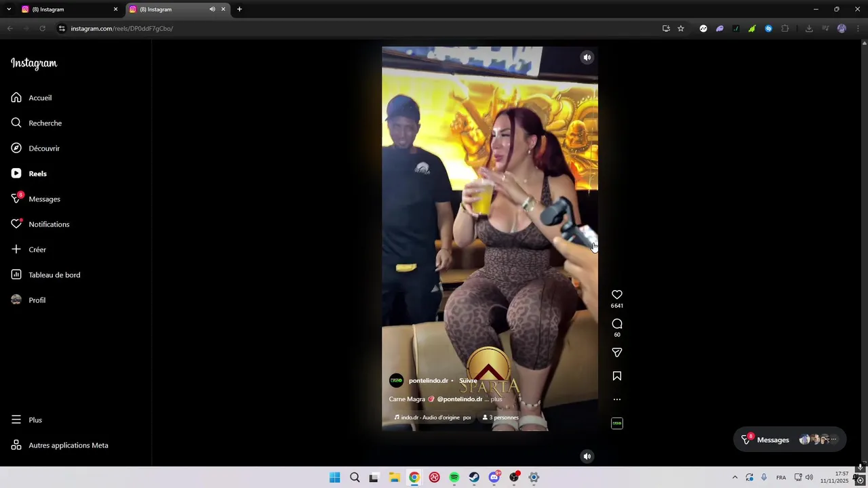This screenshot has height=488, width=868.
Task: Open a new browser tab
Action: [239, 9]
